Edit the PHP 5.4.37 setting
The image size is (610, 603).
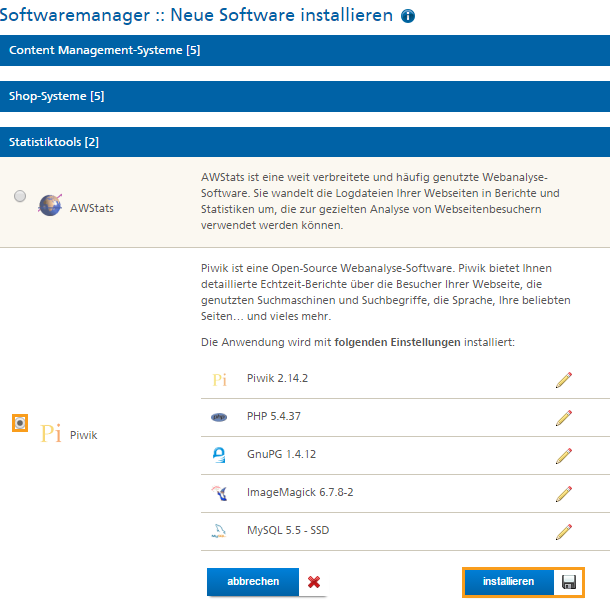[x=564, y=417]
